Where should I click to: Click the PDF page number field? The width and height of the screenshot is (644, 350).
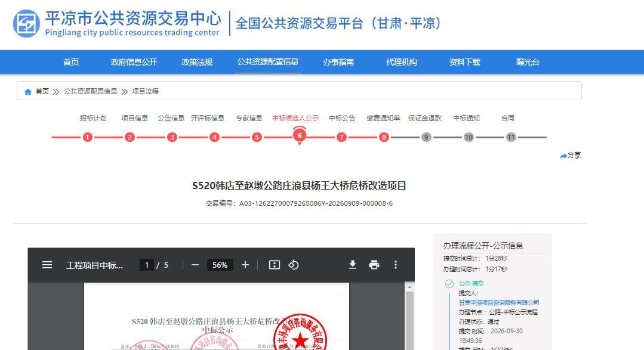point(147,265)
